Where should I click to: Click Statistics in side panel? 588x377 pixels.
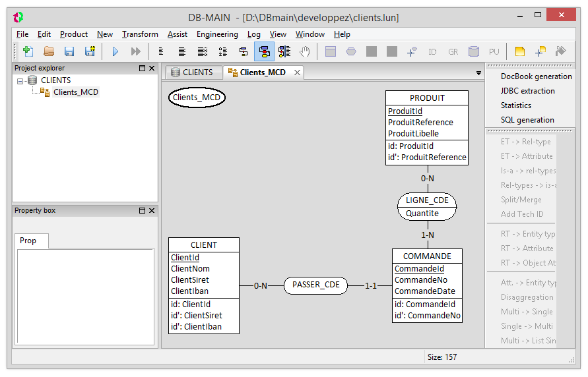[x=516, y=105]
